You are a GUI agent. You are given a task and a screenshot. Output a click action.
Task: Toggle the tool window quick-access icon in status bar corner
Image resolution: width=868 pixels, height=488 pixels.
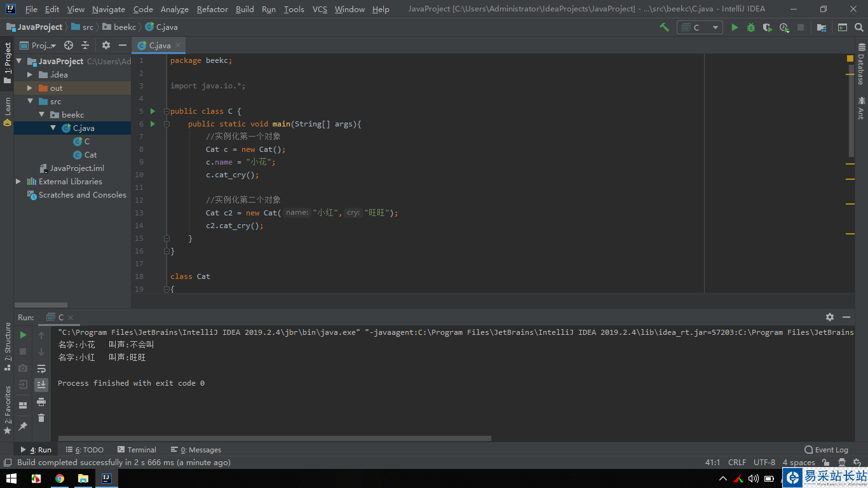pos(8,463)
